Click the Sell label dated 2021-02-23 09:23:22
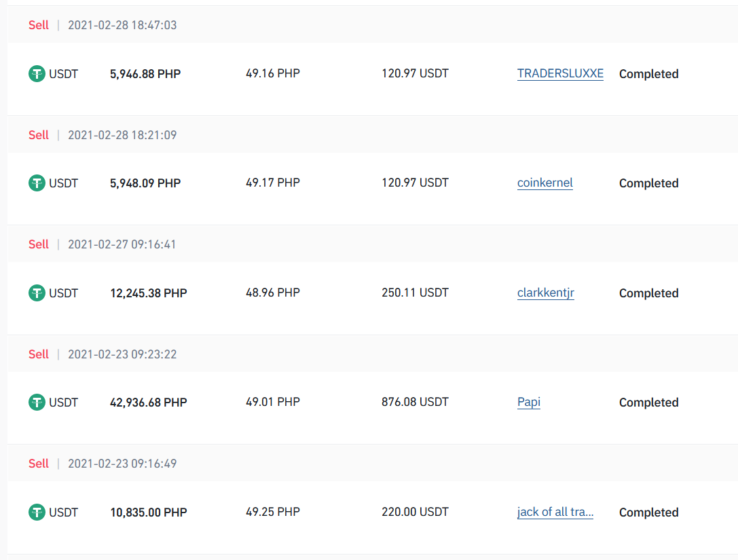The height and width of the screenshot is (560, 738). click(x=39, y=354)
